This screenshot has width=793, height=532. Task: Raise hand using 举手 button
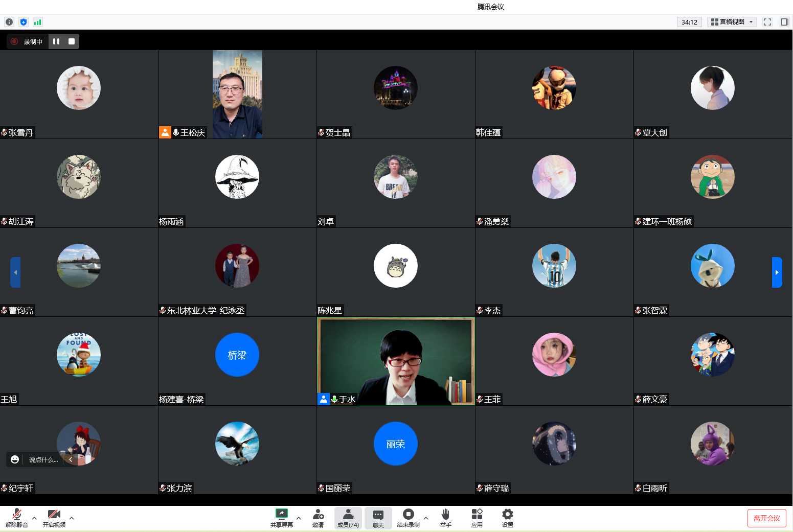445,518
